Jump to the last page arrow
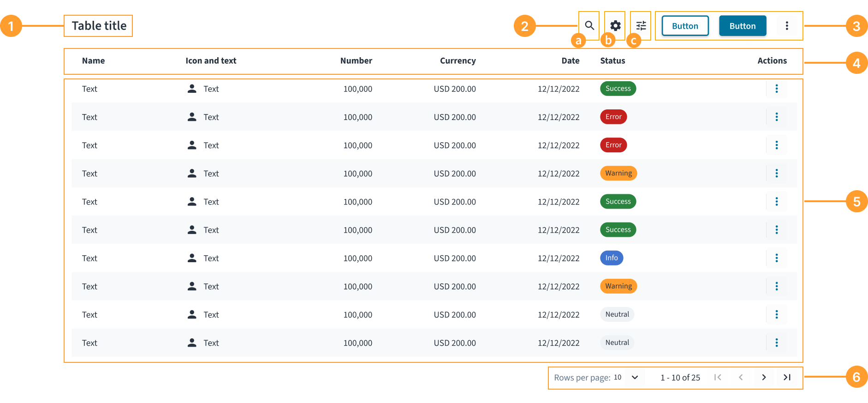Viewport: 868px width, 403px height. coord(787,377)
